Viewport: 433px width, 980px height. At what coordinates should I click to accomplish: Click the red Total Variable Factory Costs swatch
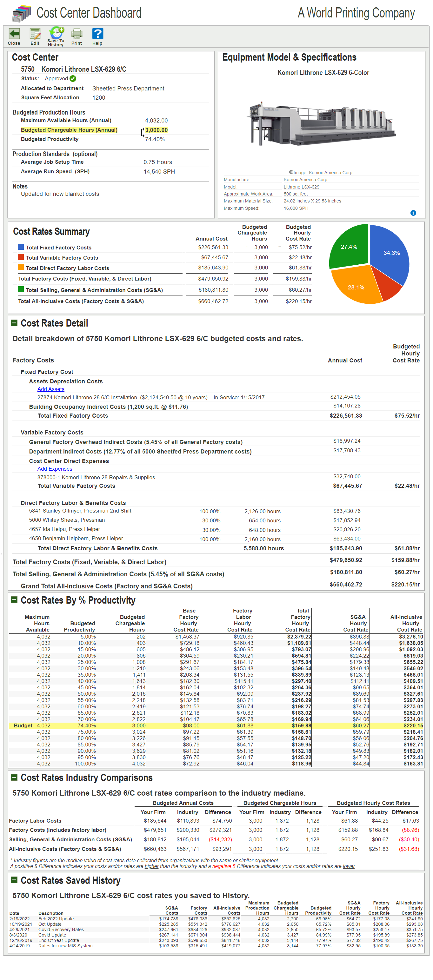21,257
